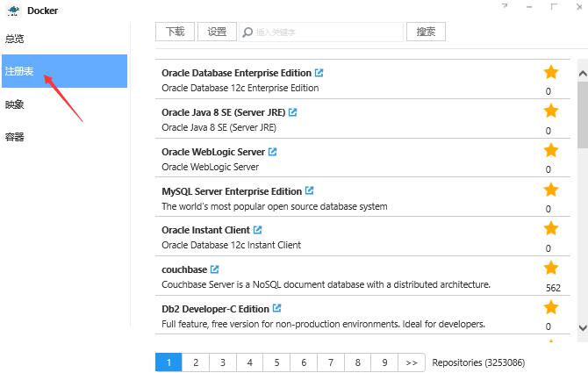
Task: Click the vertical scrollbar thumb
Action: (583, 114)
